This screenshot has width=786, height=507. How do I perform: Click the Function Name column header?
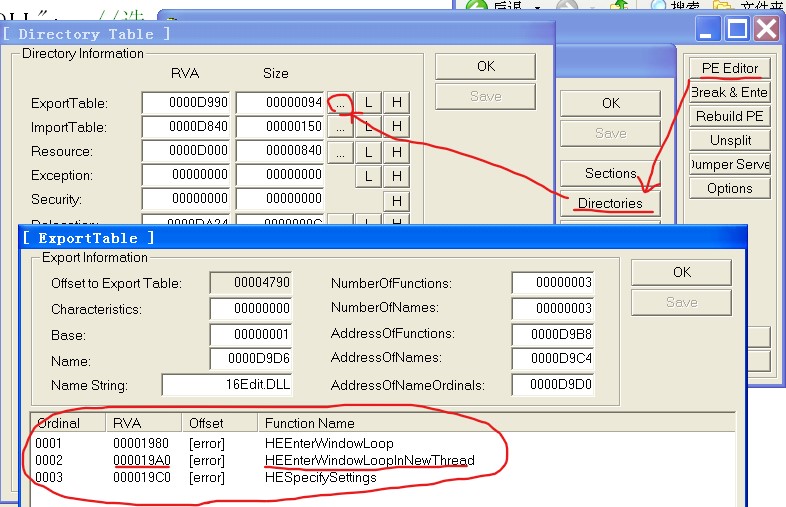pyautogui.click(x=309, y=423)
